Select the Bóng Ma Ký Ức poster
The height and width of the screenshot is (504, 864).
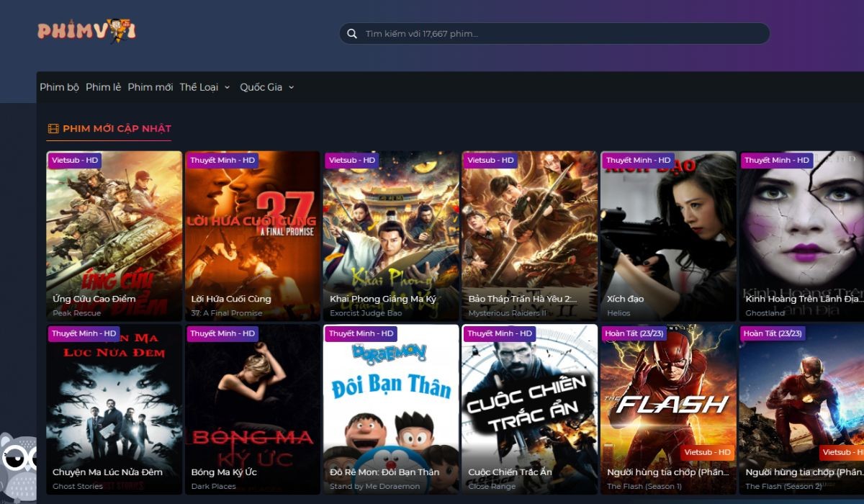[252, 403]
